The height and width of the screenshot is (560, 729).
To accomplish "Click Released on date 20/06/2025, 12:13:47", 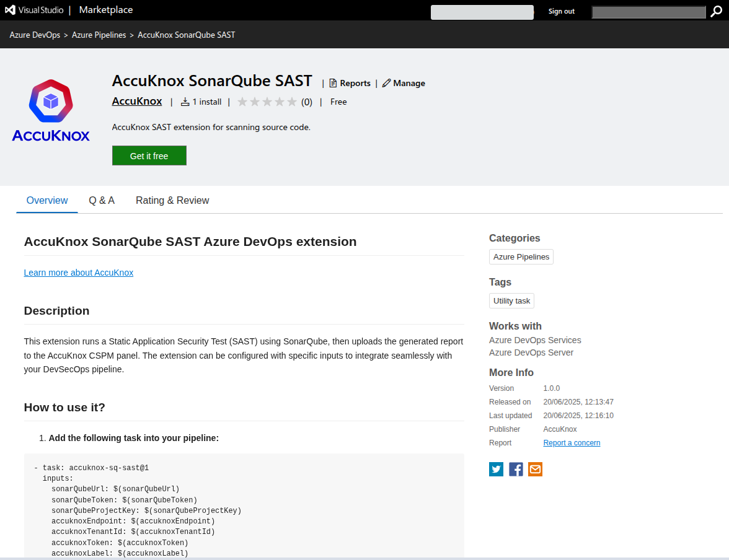I will click(578, 402).
